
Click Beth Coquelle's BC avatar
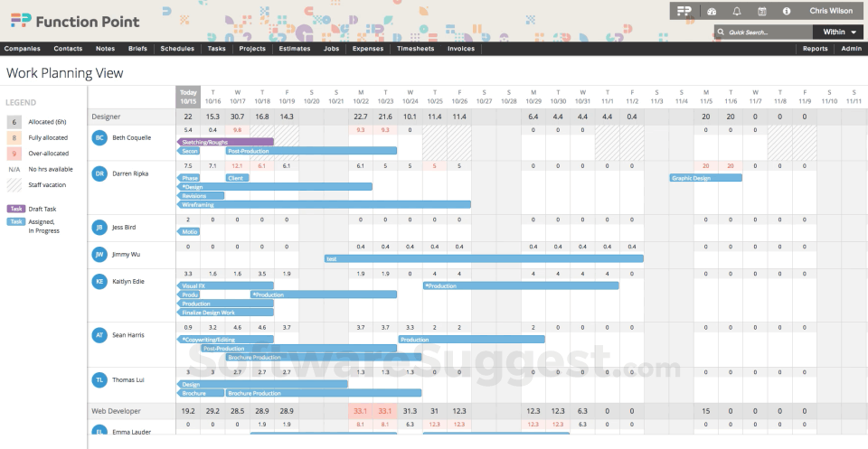(x=99, y=137)
